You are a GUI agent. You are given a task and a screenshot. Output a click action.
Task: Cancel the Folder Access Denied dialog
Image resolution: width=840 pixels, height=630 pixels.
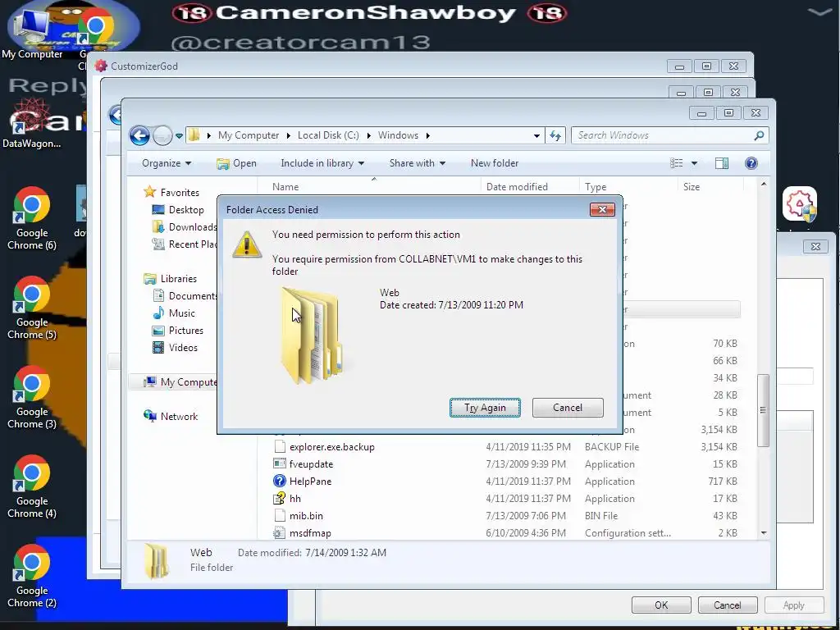pyautogui.click(x=568, y=408)
